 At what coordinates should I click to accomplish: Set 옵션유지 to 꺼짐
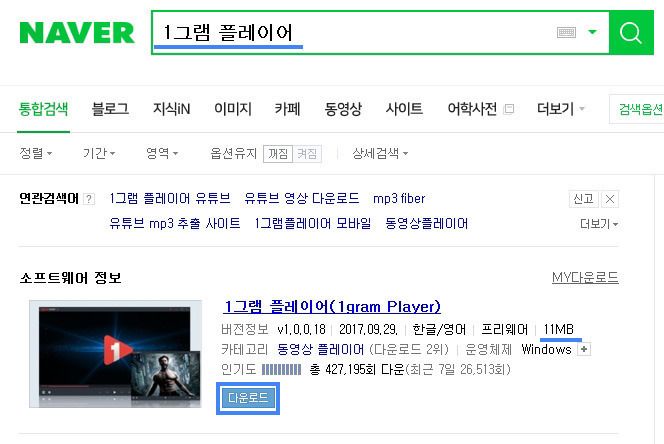[x=278, y=153]
